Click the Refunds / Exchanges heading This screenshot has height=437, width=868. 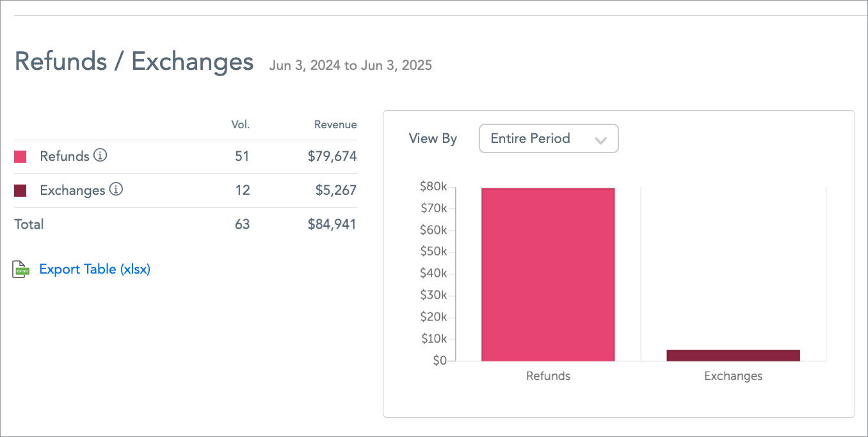pyautogui.click(x=134, y=62)
